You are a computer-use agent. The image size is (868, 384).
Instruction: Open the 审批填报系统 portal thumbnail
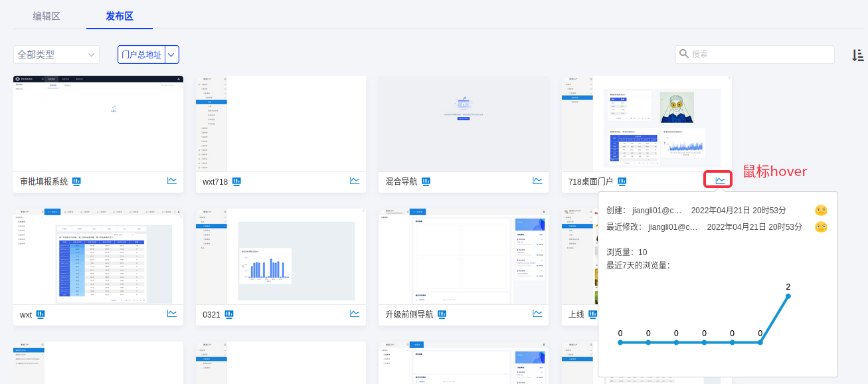click(x=98, y=124)
